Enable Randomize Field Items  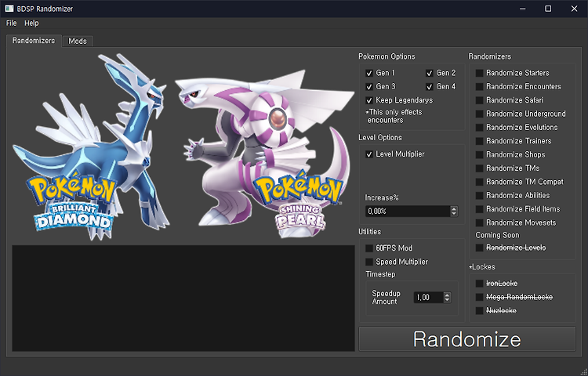tap(479, 209)
